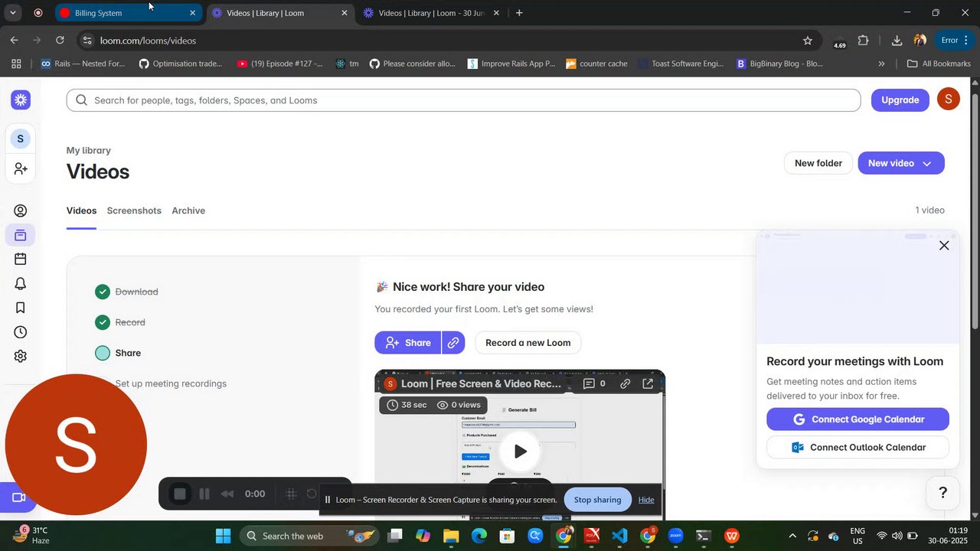Open the volume control in system tray
980x551 pixels.
[x=897, y=536]
